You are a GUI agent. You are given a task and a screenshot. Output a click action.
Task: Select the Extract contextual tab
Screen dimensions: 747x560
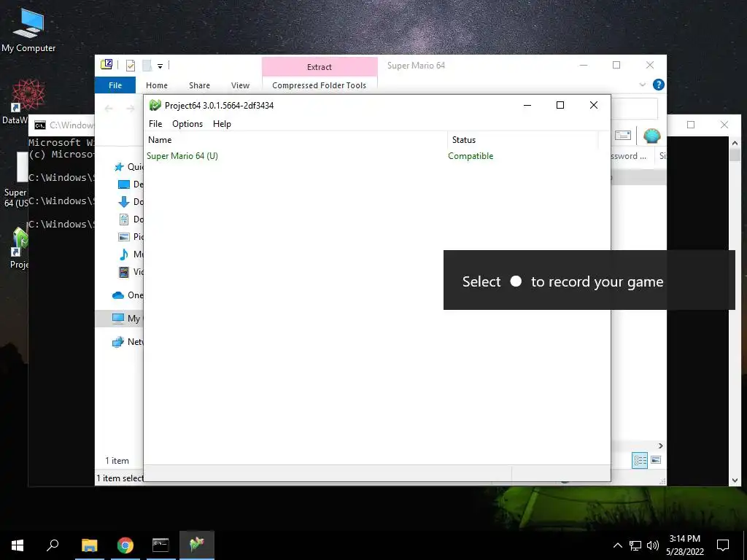pos(320,67)
